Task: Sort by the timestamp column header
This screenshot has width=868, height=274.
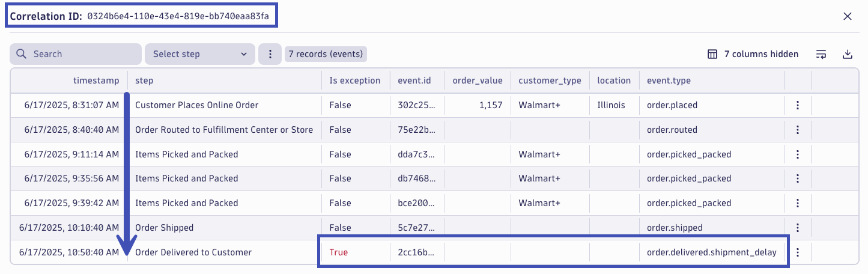Action: [96, 80]
